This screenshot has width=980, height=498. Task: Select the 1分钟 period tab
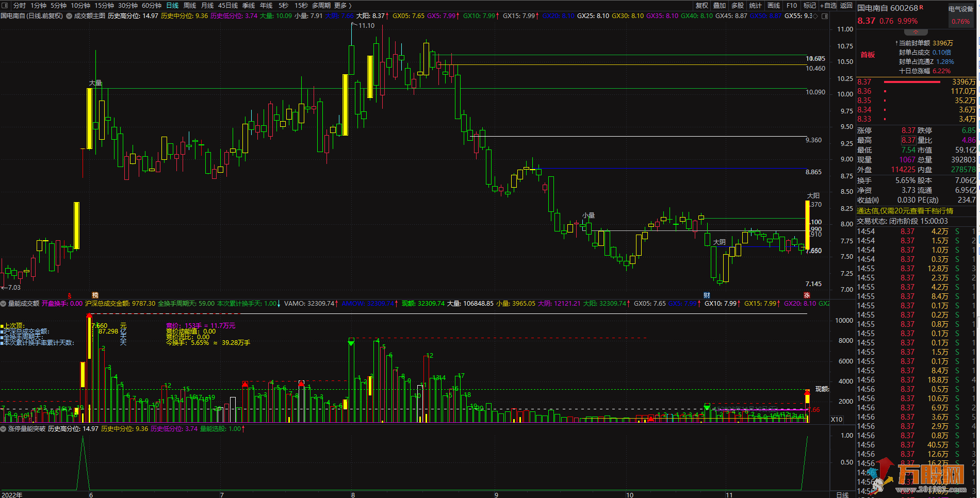tap(38, 5)
